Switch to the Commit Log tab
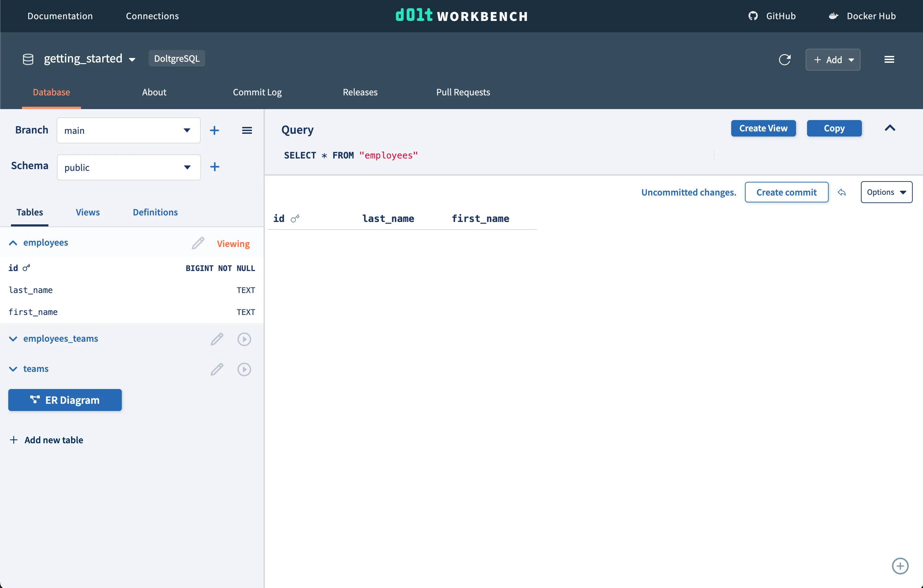 pyautogui.click(x=257, y=92)
